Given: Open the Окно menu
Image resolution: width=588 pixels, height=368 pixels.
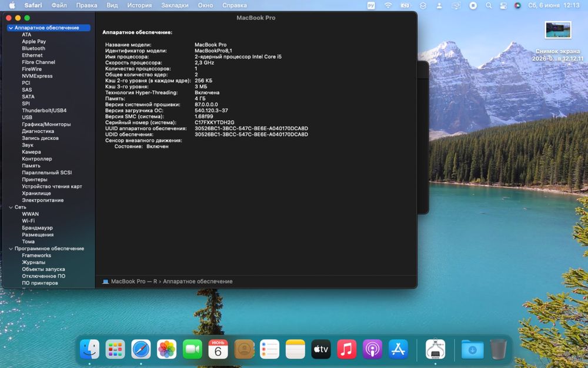Looking at the screenshot, I should click(205, 5).
